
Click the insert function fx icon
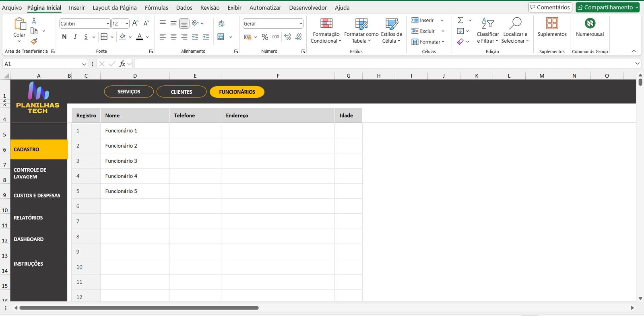coord(122,64)
